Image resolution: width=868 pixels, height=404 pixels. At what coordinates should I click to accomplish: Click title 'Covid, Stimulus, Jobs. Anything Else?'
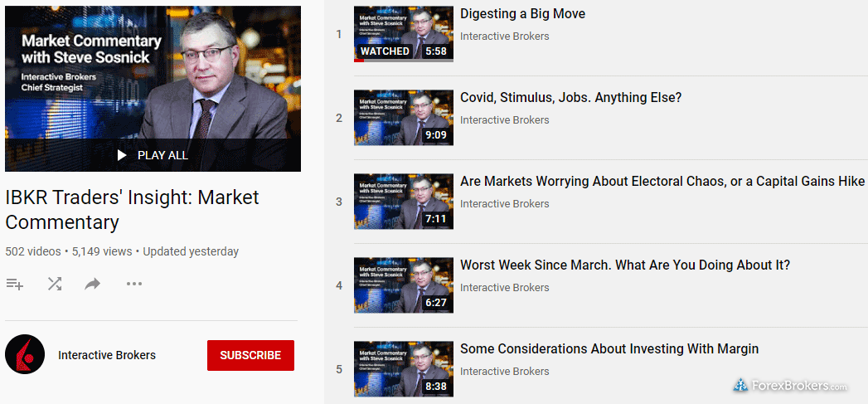pos(570,98)
